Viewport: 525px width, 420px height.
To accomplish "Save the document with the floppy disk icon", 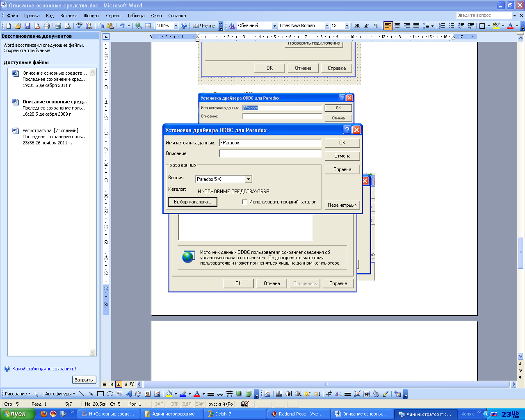I will point(27,26).
